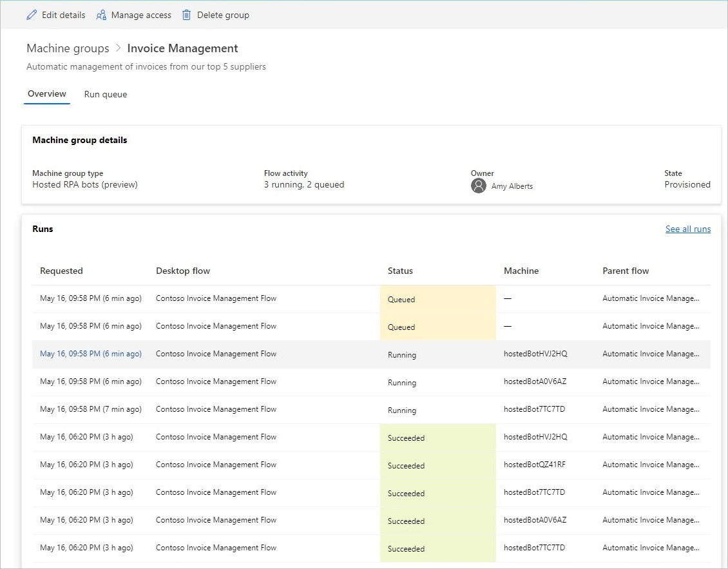Sort by the Requested column header
This screenshot has height=569, width=728.
click(61, 271)
